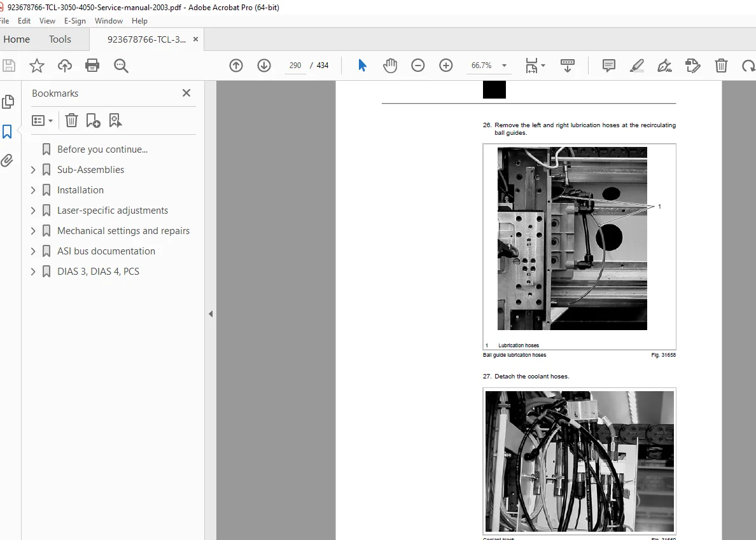Screen dimensions: 756x540
Task: Find the current bookmark
Action: 115,120
